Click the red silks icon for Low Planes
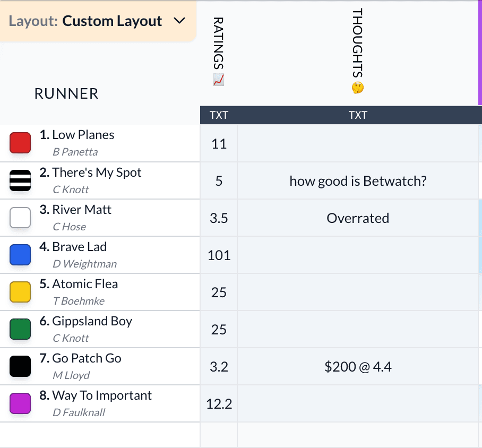The image size is (482, 448). 20,142
